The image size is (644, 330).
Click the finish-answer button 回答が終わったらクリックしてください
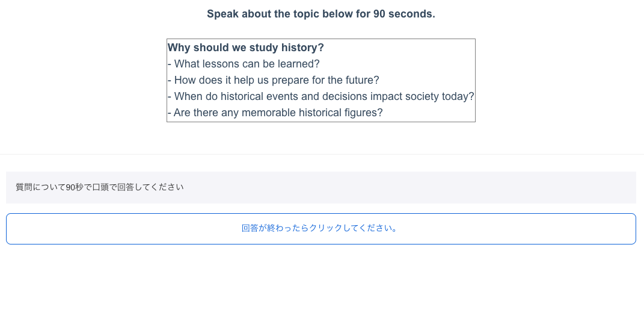320,229
